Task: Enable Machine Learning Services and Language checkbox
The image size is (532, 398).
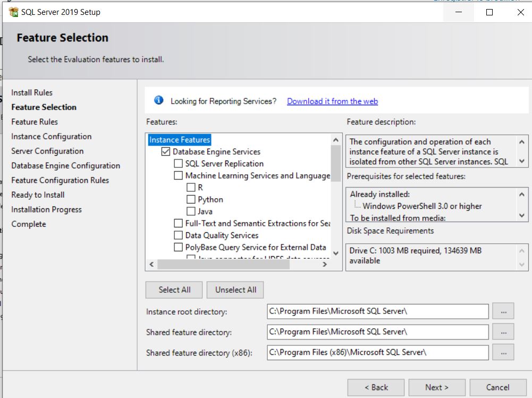Action: (178, 175)
